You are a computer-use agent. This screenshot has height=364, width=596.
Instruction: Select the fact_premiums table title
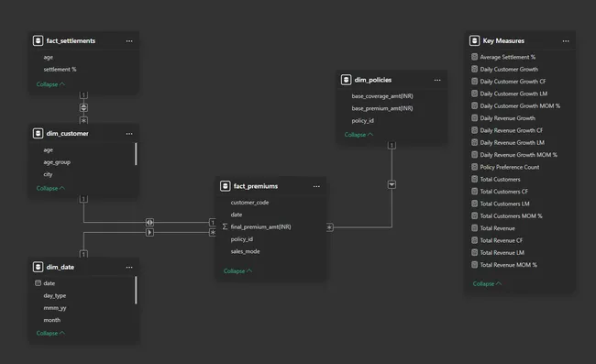[256, 186]
